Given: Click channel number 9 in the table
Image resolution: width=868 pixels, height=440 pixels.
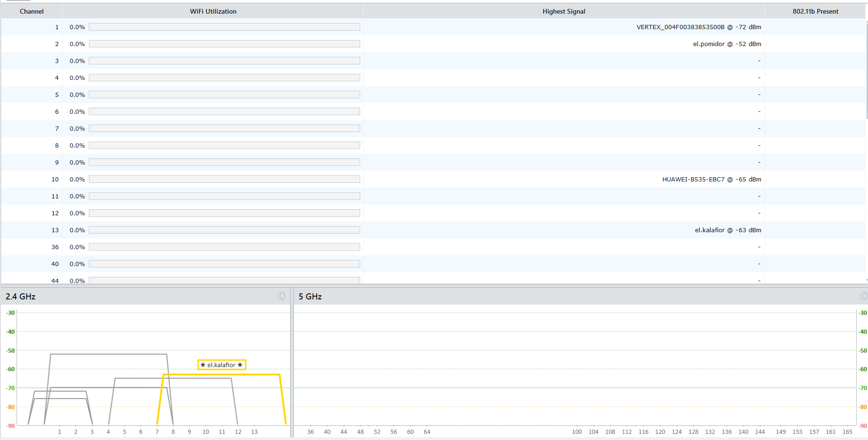Looking at the screenshot, I should [57, 162].
